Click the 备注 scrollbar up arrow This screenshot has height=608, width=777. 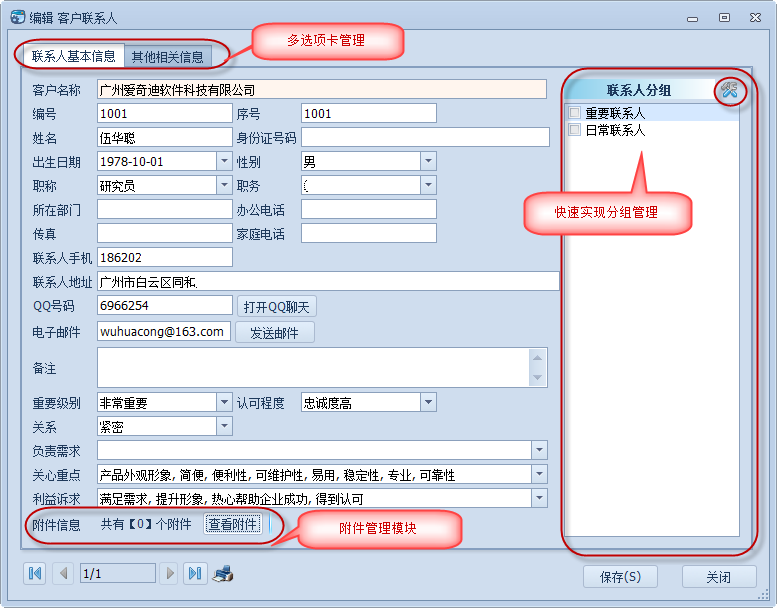coord(538,358)
